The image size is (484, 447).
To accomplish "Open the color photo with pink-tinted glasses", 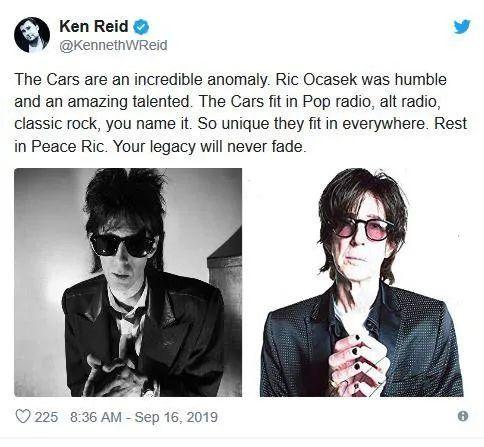I will [x=362, y=282].
